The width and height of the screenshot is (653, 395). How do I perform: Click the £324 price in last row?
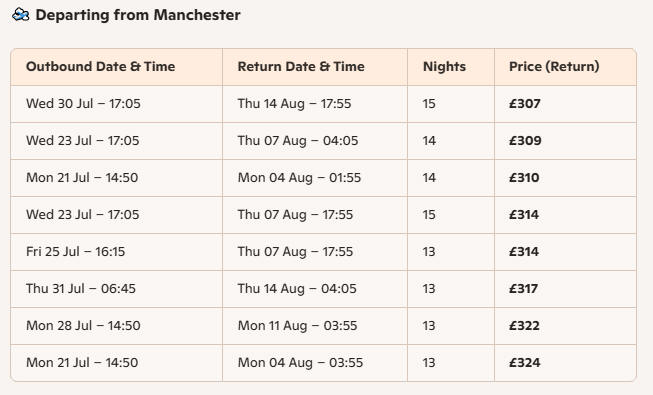(x=524, y=363)
